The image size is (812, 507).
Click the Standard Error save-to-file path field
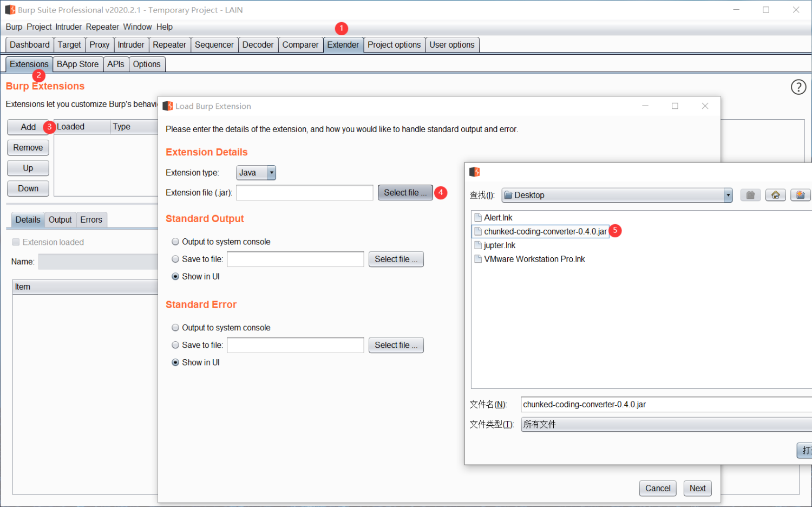[x=296, y=345]
